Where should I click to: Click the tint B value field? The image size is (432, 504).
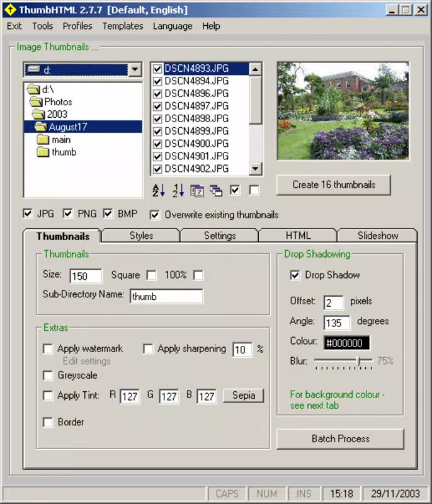pyautogui.click(x=207, y=396)
